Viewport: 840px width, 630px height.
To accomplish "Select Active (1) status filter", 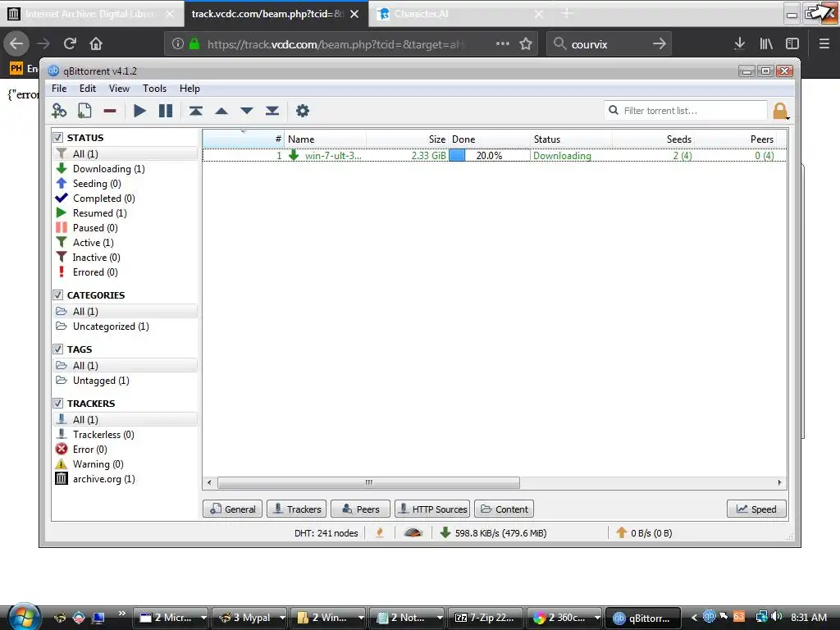I will [x=94, y=243].
